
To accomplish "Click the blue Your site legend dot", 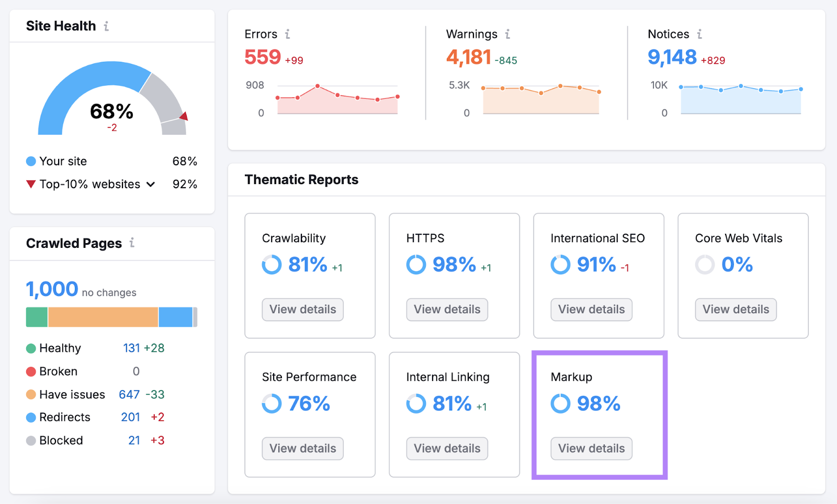I will point(31,161).
